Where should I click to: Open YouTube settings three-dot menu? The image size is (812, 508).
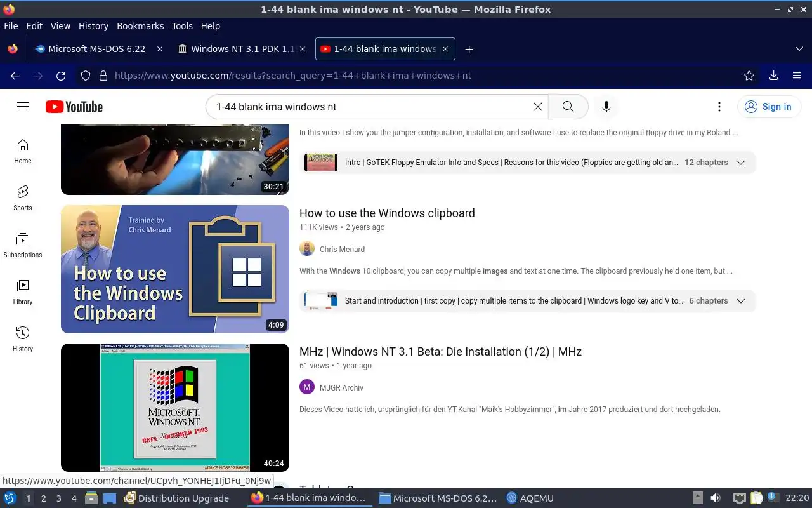click(x=719, y=107)
